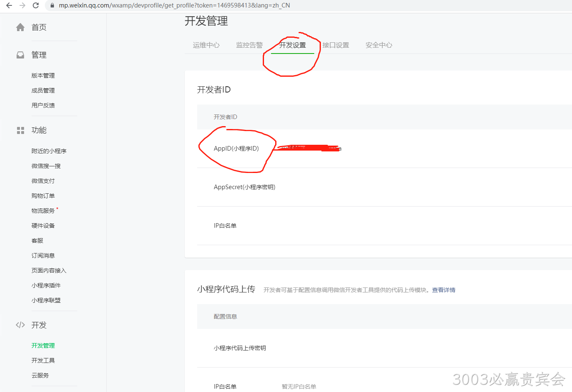
Task: Click the code brackets icon beside 开发
Action: 20,325
